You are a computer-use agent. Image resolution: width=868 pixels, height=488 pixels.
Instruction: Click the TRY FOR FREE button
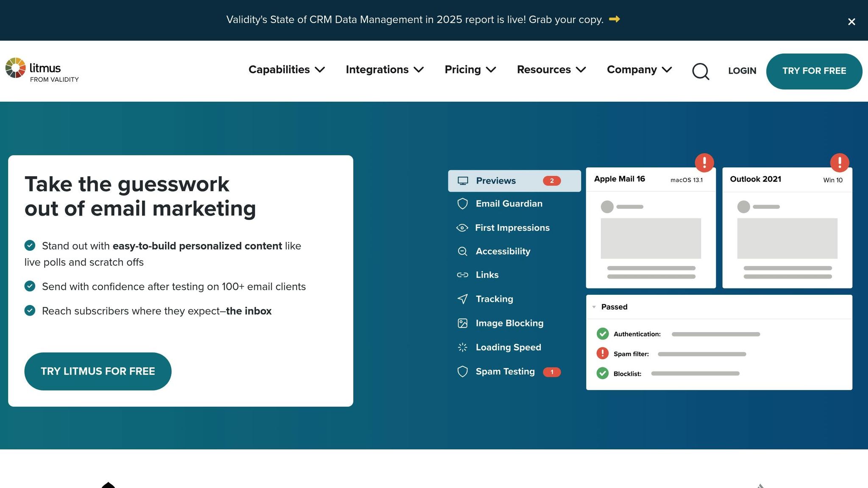click(814, 71)
